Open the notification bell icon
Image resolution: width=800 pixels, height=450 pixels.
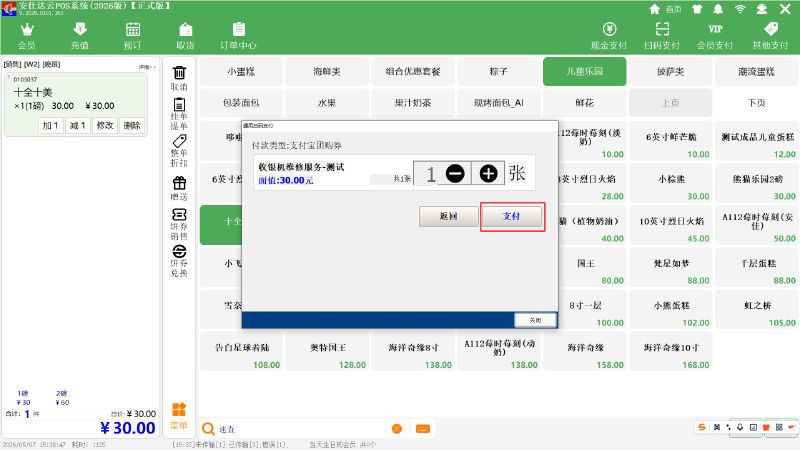[718, 9]
